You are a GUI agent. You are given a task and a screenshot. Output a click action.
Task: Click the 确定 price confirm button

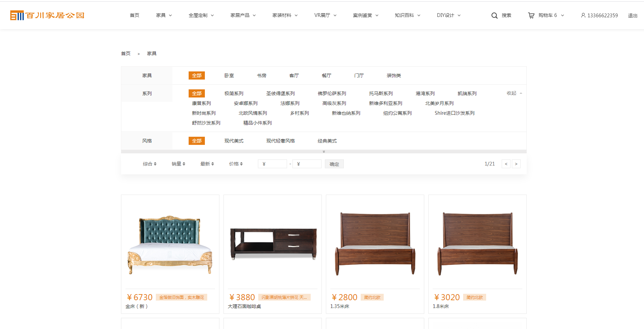tap(334, 164)
